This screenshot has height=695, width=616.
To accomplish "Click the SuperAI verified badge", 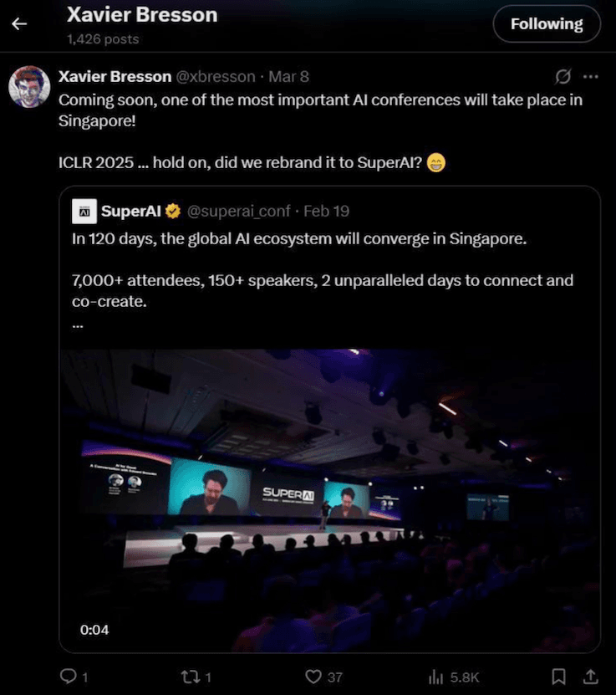I will [x=173, y=212].
